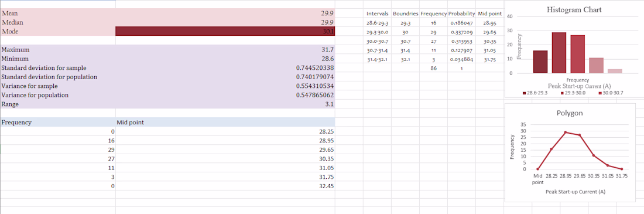Select the Frequency column header cell
Viewport: 644px width, 214px height.
[x=58, y=122]
